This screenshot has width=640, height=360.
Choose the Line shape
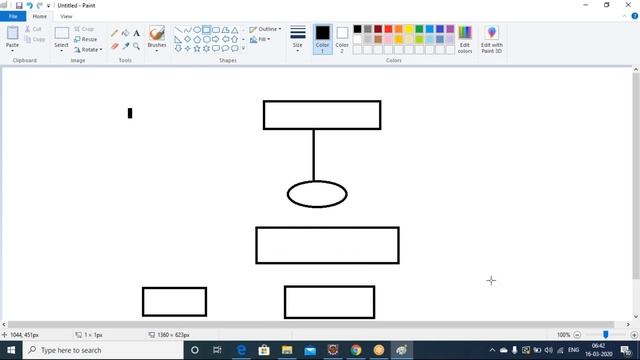(x=178, y=30)
